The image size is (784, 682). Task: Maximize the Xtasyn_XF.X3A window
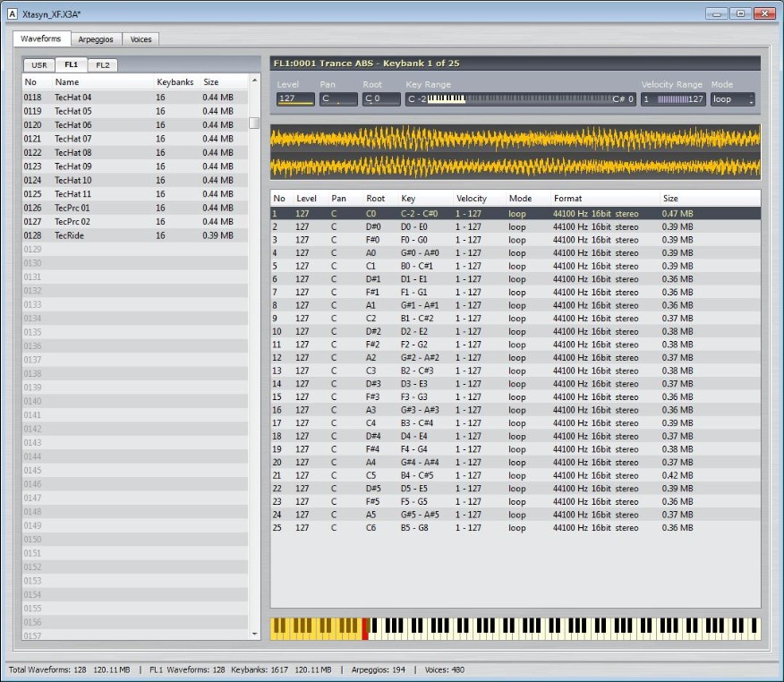pos(740,13)
